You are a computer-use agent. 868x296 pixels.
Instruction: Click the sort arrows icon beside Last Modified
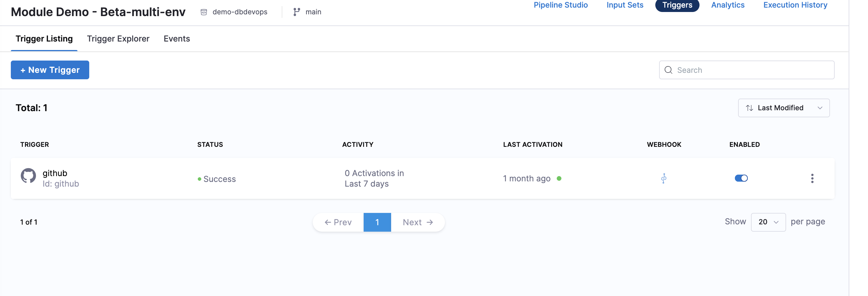[749, 108]
